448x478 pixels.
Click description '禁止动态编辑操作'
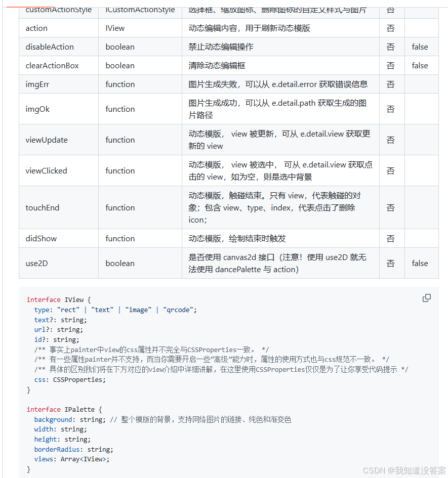click(x=221, y=47)
